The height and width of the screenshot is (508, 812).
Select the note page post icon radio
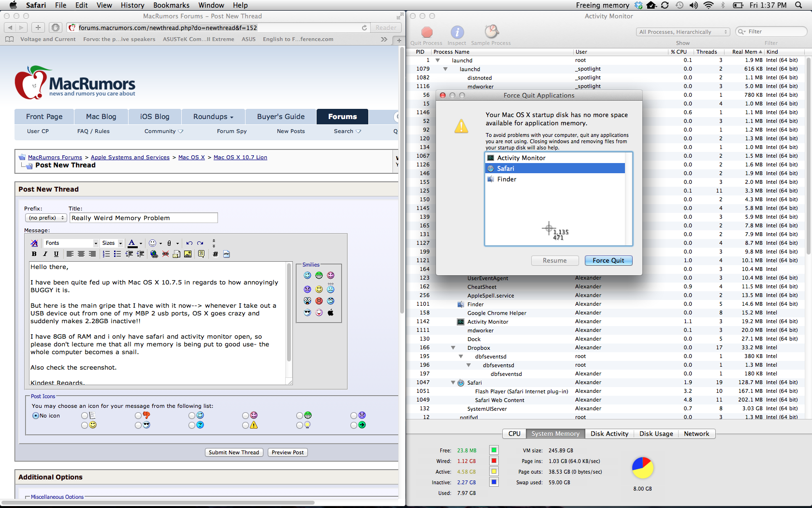point(85,416)
